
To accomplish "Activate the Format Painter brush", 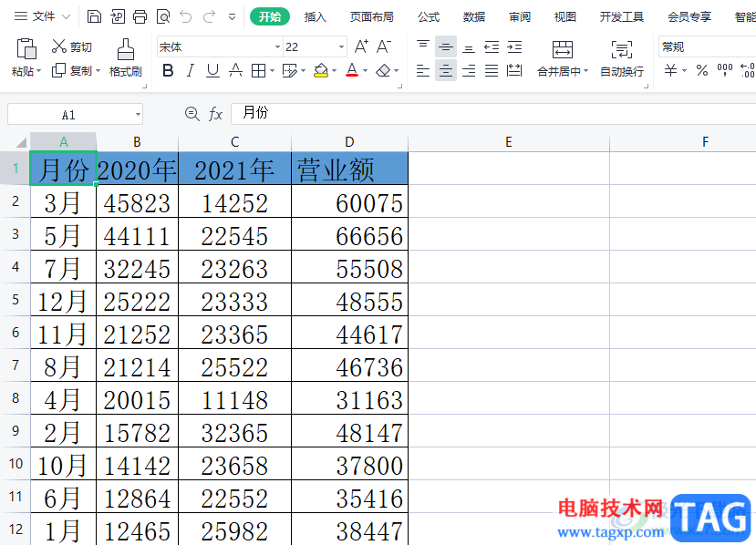I will coord(126,57).
